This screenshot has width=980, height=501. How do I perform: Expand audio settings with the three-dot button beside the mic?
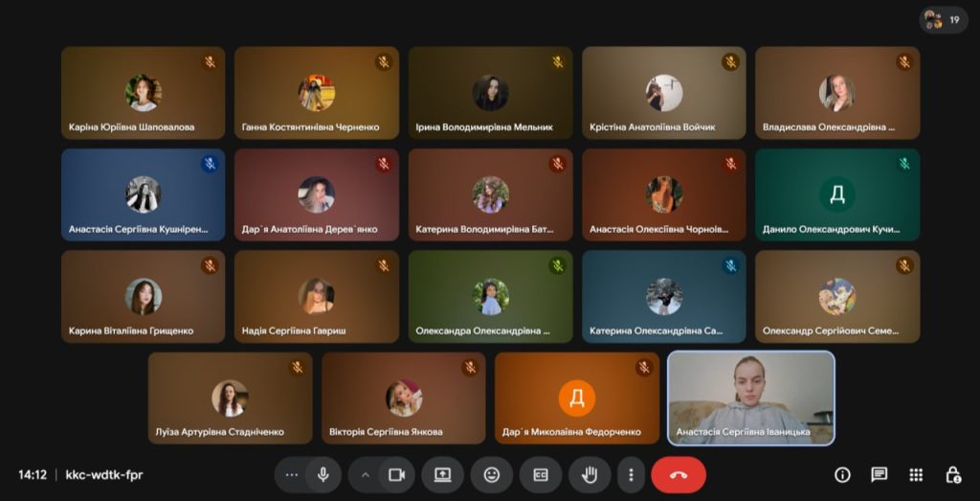coord(292,474)
